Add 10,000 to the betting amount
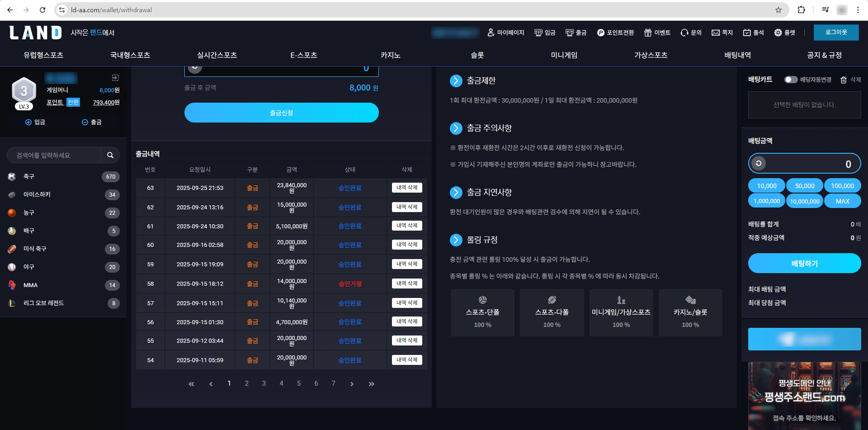Image resolution: width=868 pixels, height=430 pixels. click(x=767, y=186)
